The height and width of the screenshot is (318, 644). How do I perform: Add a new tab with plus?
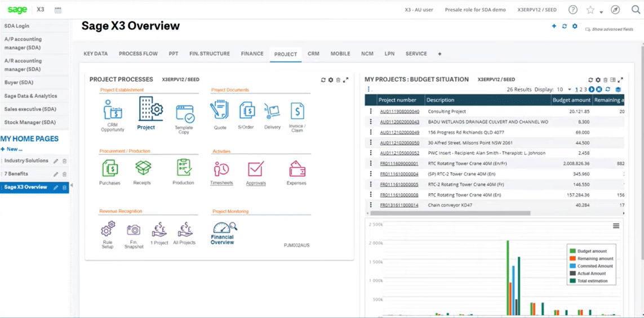[439, 54]
